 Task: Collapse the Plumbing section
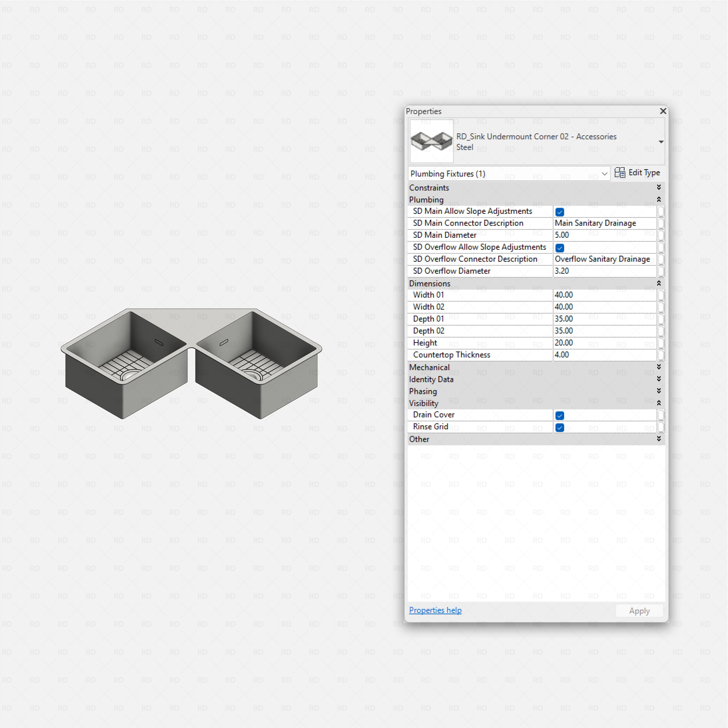pyautogui.click(x=659, y=199)
